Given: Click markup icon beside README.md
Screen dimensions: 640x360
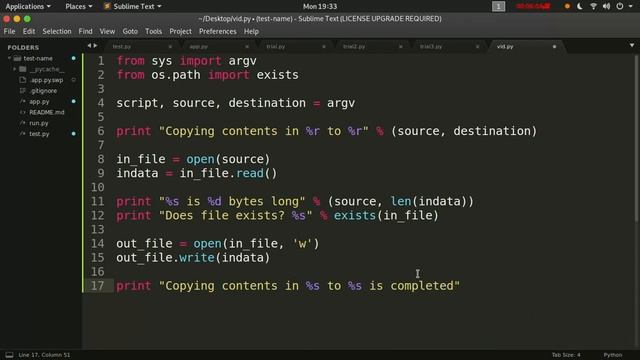Looking at the screenshot, I should 23,112.
